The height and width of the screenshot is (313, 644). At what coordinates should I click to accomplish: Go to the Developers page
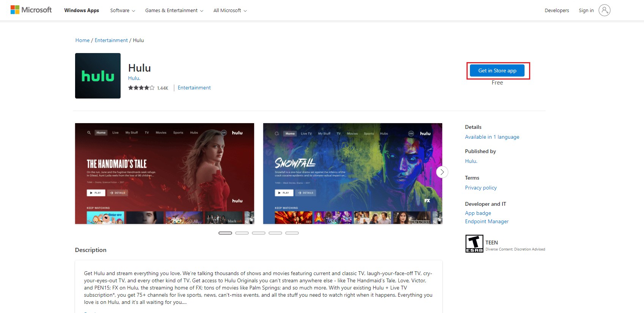pyautogui.click(x=556, y=11)
